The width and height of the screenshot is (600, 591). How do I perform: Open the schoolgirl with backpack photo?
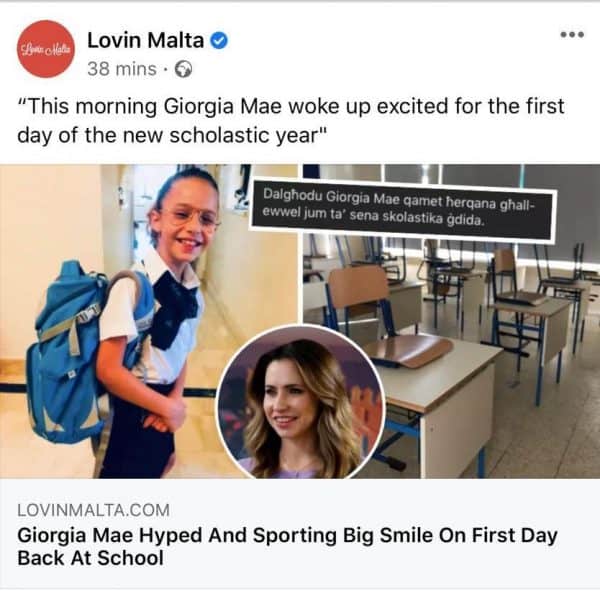click(148, 321)
